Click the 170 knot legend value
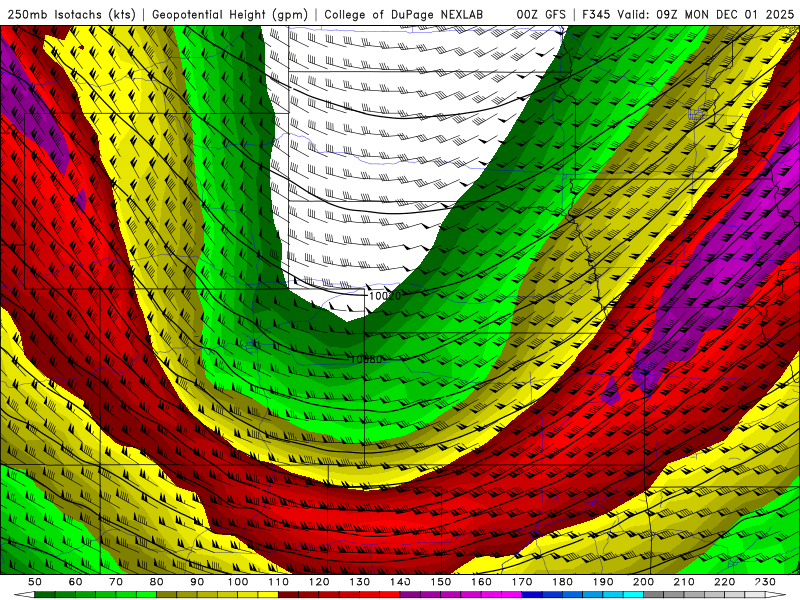800x600 pixels. [x=522, y=582]
